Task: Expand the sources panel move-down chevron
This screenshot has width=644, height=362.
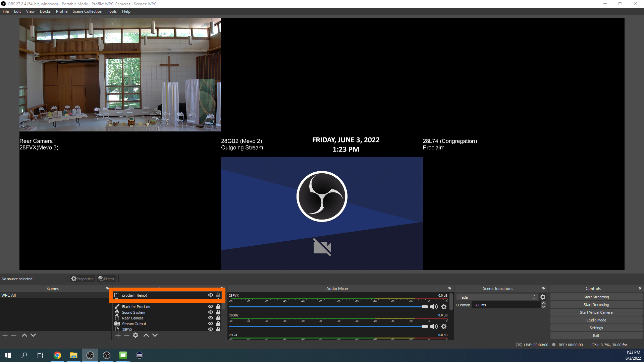Action: point(155,335)
